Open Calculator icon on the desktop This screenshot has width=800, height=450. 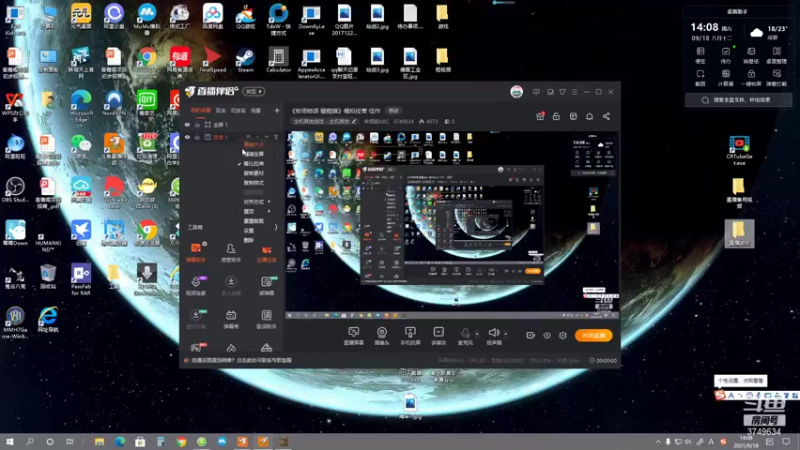point(278,60)
